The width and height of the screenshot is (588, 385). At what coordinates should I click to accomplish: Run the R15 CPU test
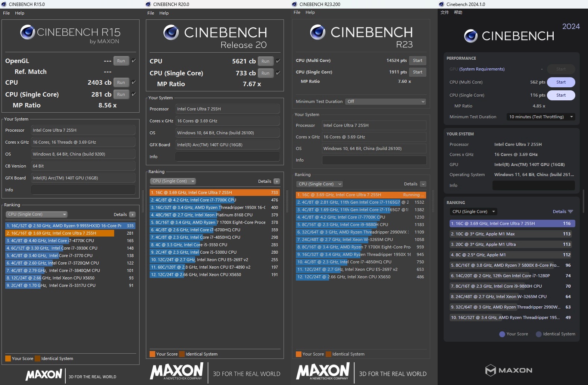(121, 82)
